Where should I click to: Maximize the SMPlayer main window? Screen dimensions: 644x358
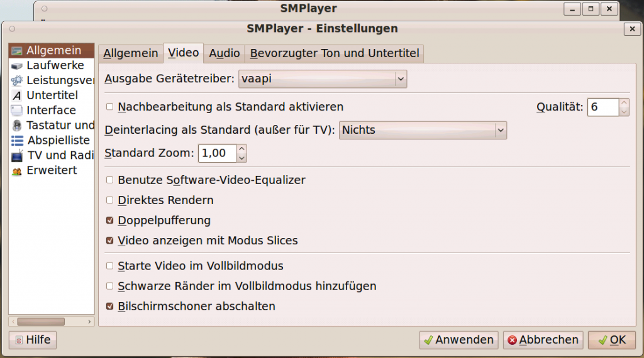point(591,9)
